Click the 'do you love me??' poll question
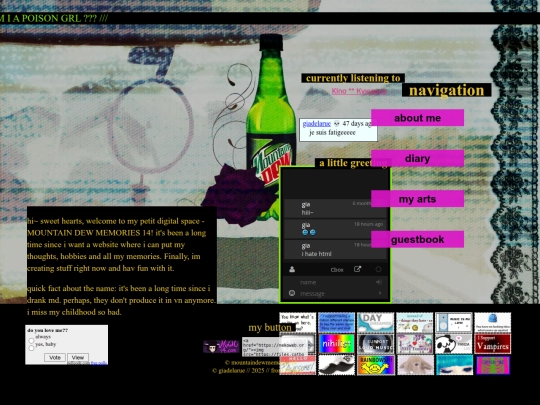 (48, 330)
